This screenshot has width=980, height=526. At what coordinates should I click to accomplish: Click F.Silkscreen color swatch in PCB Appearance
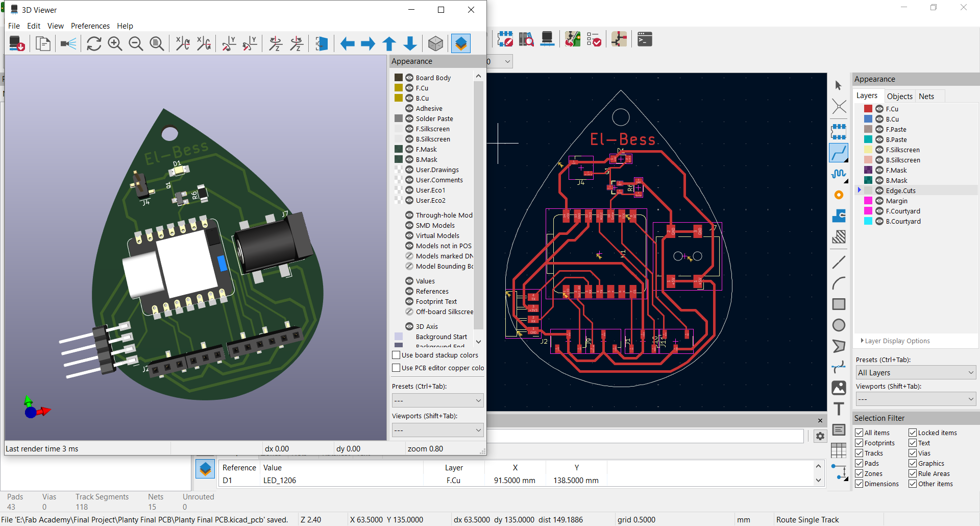tap(868, 150)
